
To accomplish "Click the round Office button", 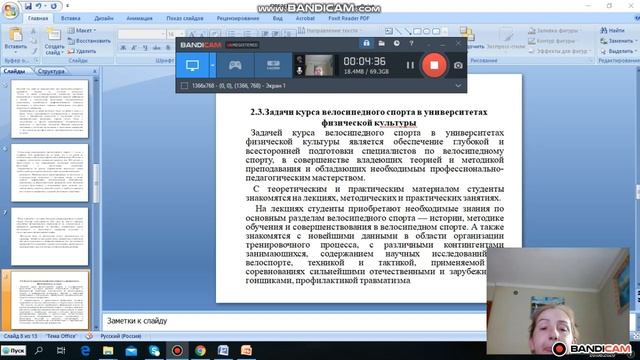I will 10,10.
